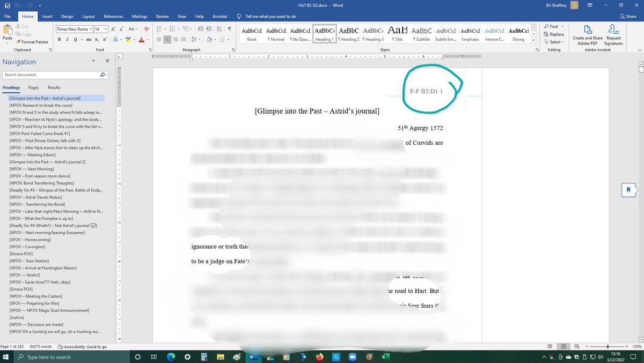The image size is (644, 363).
Task: Toggle Bold formatting
Action: pyautogui.click(x=59, y=40)
